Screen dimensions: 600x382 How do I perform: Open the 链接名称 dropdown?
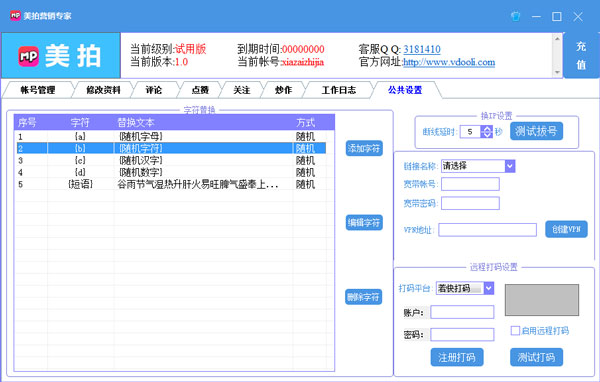point(510,166)
